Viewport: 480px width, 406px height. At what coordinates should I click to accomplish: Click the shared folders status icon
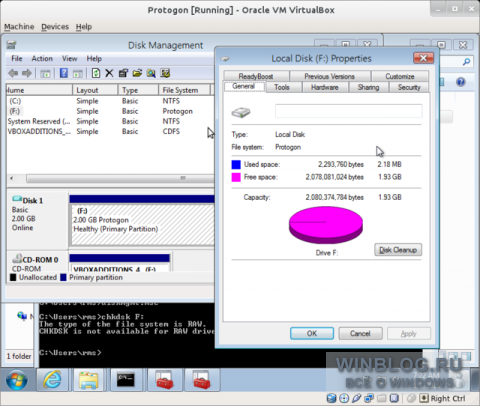tap(382, 398)
